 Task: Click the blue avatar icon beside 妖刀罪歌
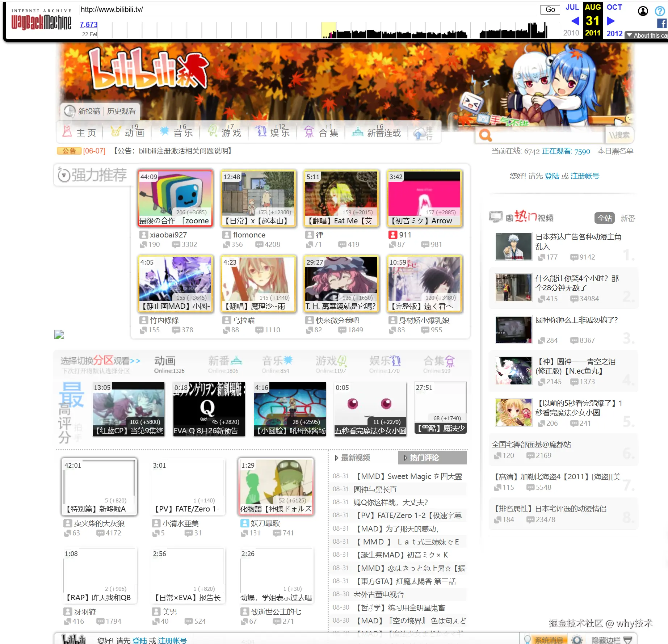click(x=244, y=523)
